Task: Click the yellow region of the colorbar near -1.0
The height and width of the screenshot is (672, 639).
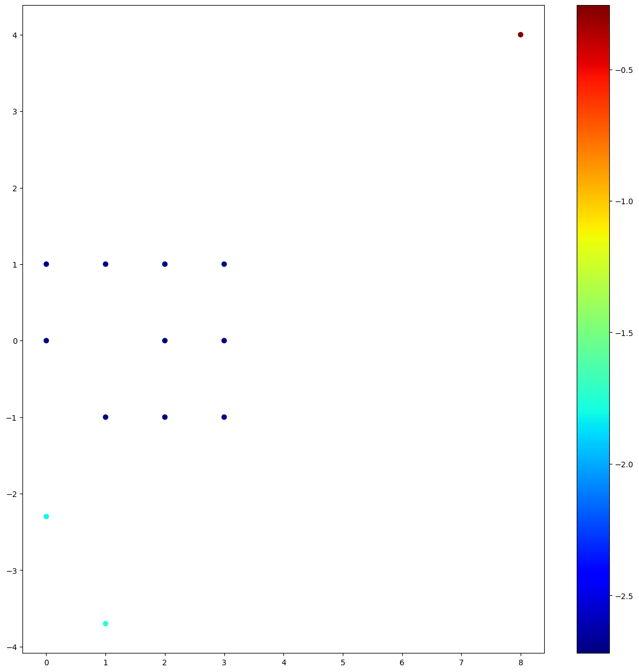Action: pos(593,201)
